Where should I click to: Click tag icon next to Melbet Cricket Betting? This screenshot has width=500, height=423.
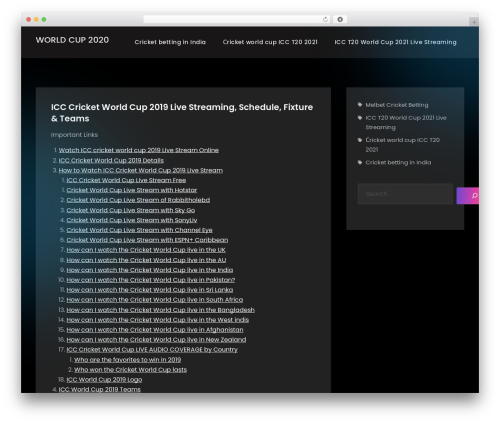[360, 105]
